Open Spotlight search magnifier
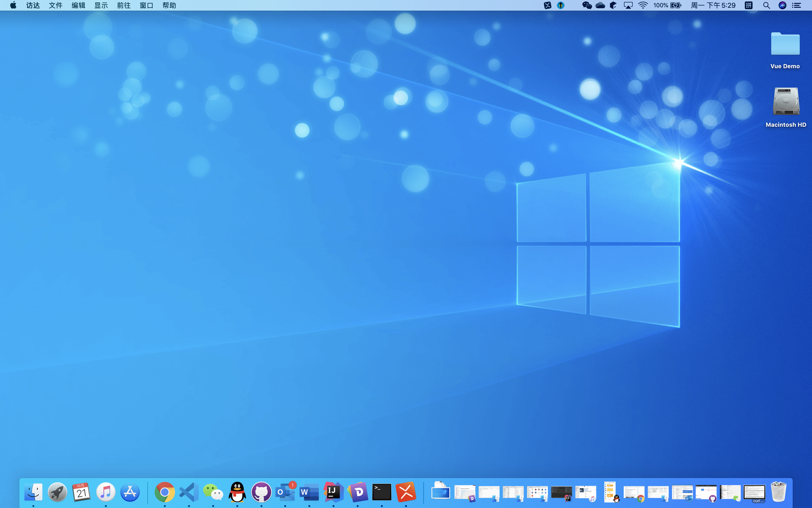812x508 pixels. click(x=766, y=5)
